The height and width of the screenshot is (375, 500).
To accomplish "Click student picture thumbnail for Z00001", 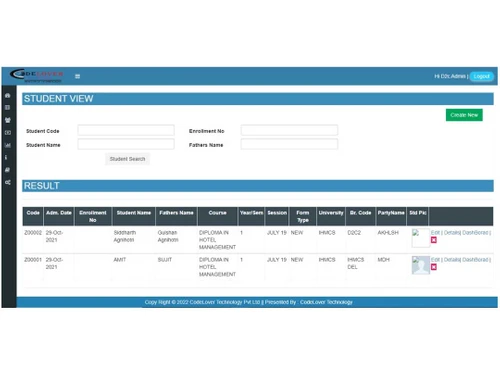I will [420, 265].
